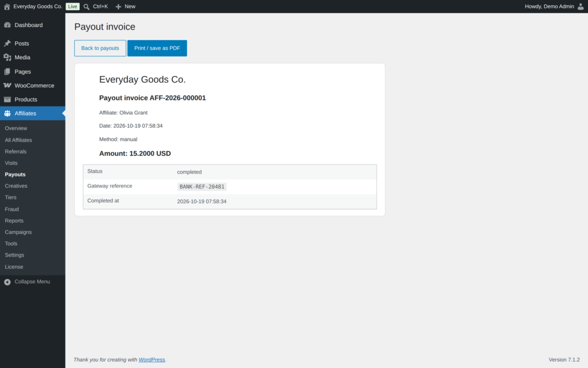Click the Completed at 2026-10-19 07:58:34 value
The height and width of the screenshot is (368, 588).
click(x=202, y=201)
